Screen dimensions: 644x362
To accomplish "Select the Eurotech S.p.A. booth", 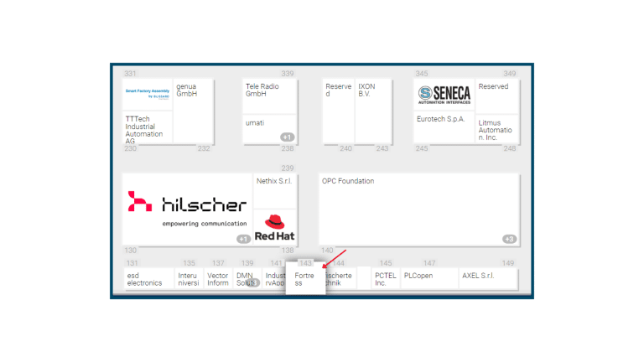I will [x=444, y=127].
